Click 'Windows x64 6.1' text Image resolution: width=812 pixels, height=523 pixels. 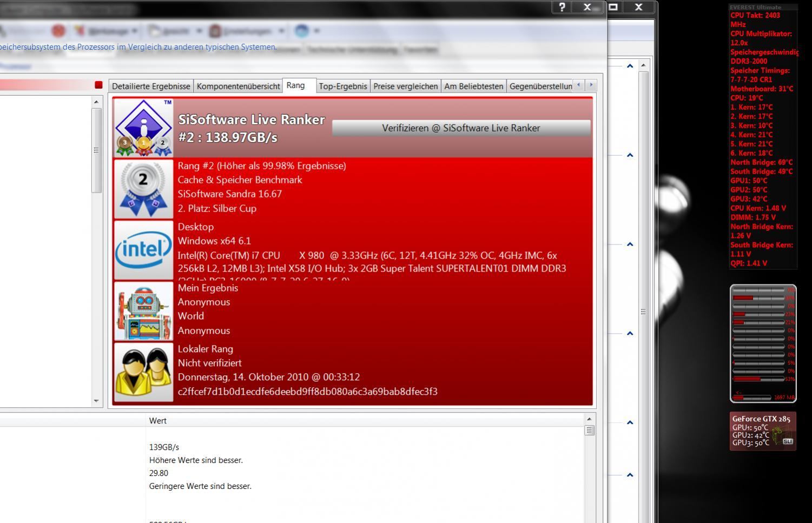(x=214, y=241)
